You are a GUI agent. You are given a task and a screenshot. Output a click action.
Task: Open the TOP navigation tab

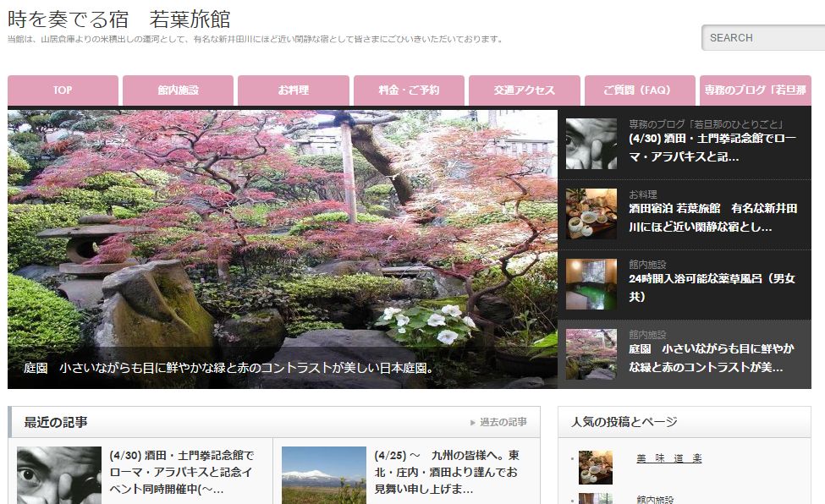click(x=63, y=90)
